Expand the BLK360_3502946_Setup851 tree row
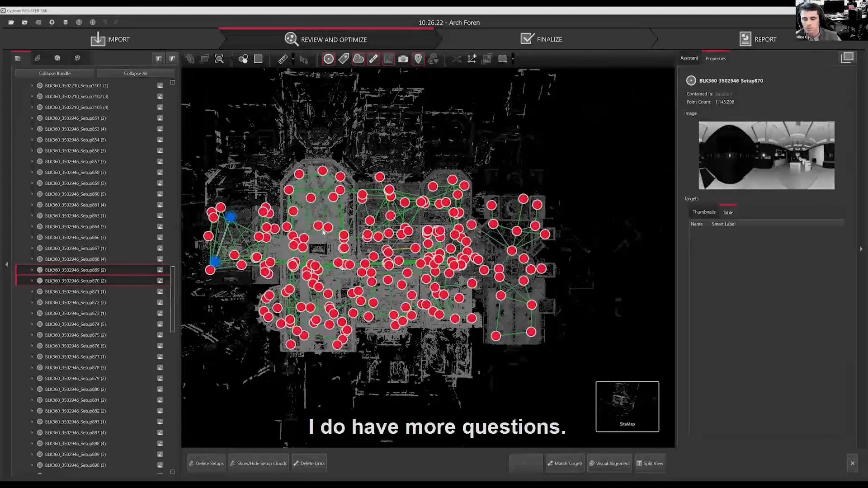The height and width of the screenshot is (488, 868). coord(32,118)
